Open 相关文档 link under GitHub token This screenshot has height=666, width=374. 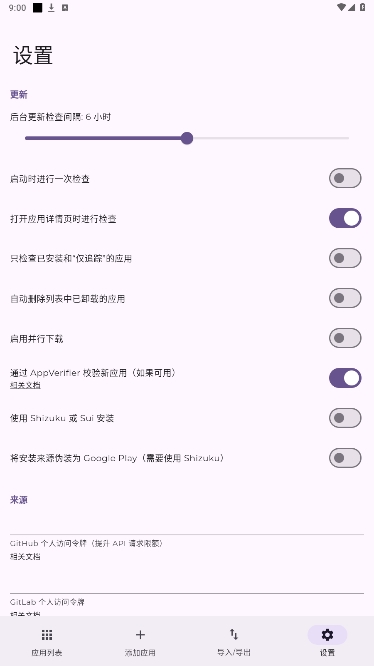(25, 556)
